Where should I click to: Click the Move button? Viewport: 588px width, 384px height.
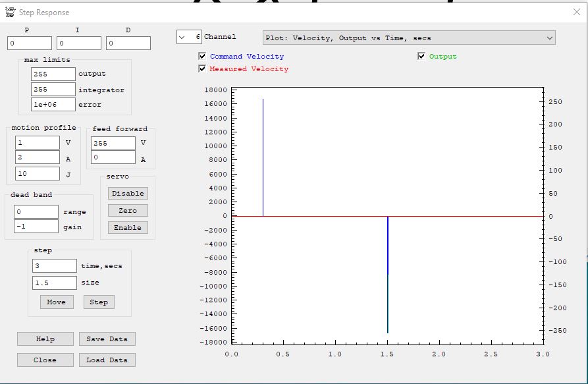57,302
